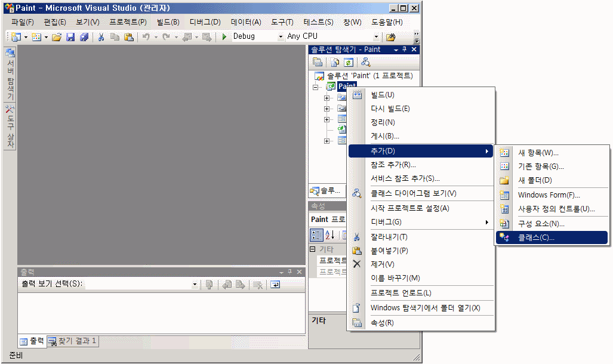Click the Save All icon
Viewport: 613px width, 364px height.
click(x=84, y=37)
